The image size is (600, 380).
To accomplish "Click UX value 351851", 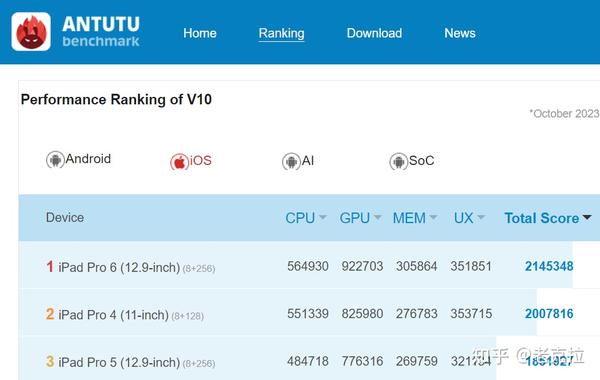I will pos(471,266).
